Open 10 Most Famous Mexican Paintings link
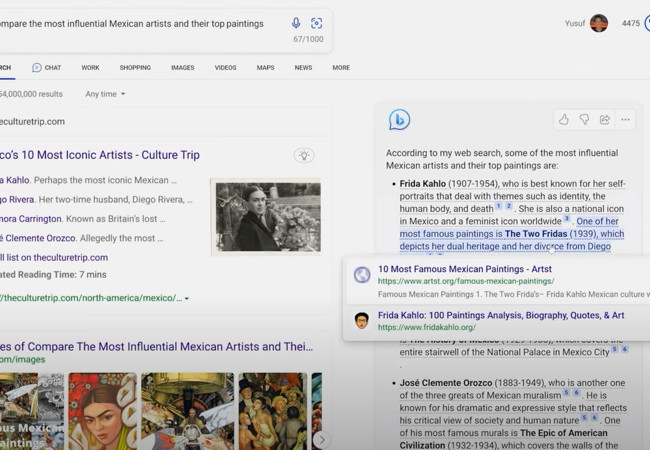Viewport: 650px width, 450px height. click(465, 269)
